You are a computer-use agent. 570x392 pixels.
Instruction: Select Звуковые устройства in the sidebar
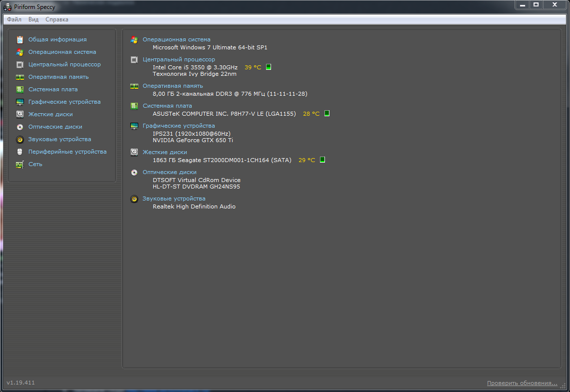tap(59, 139)
